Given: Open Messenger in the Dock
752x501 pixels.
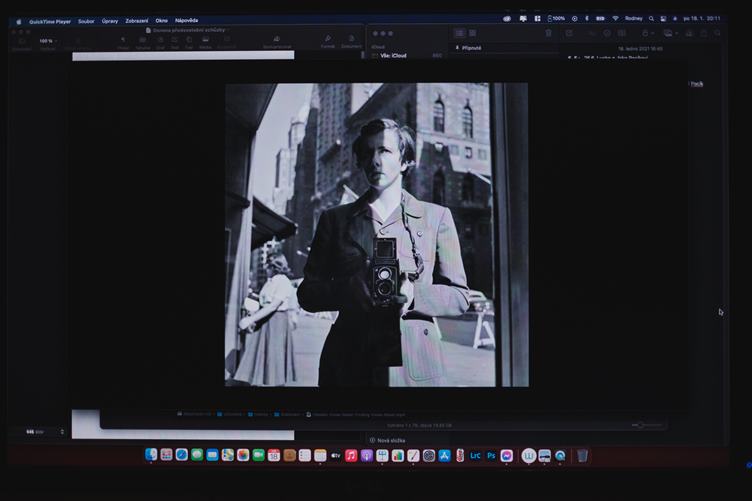Looking at the screenshot, I should click(x=506, y=455).
